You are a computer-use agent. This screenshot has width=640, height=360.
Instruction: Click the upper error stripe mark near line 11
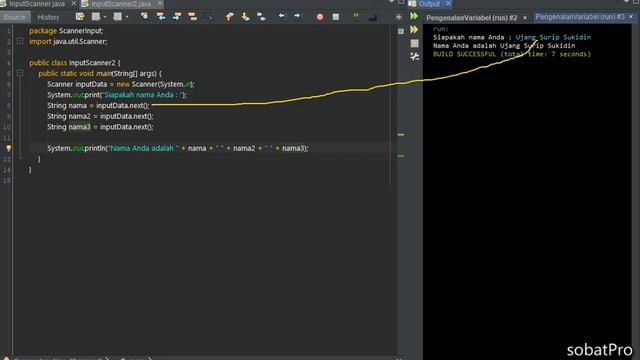click(401, 134)
